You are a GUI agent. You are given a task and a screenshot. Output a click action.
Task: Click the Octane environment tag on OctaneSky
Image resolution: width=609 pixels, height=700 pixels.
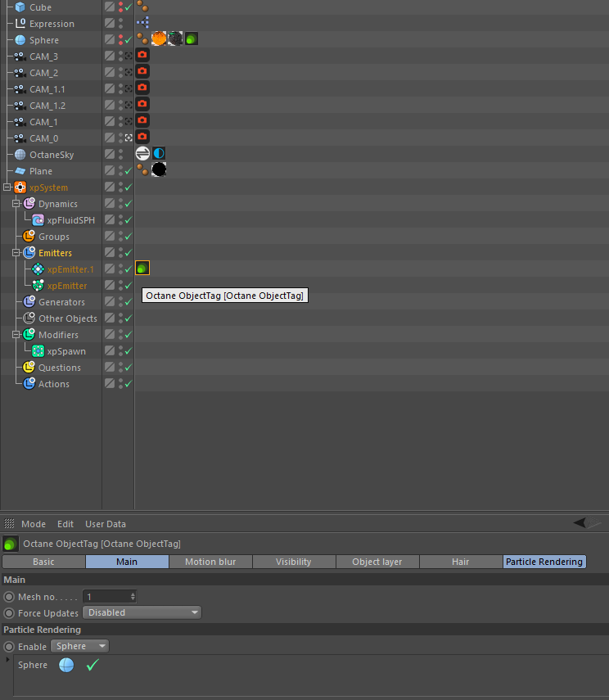click(x=142, y=154)
